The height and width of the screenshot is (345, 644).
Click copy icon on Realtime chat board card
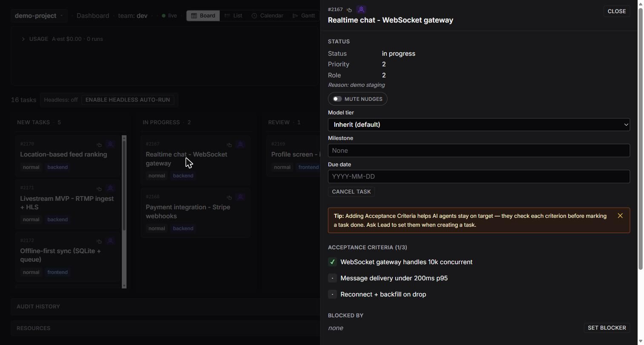pyautogui.click(x=229, y=145)
